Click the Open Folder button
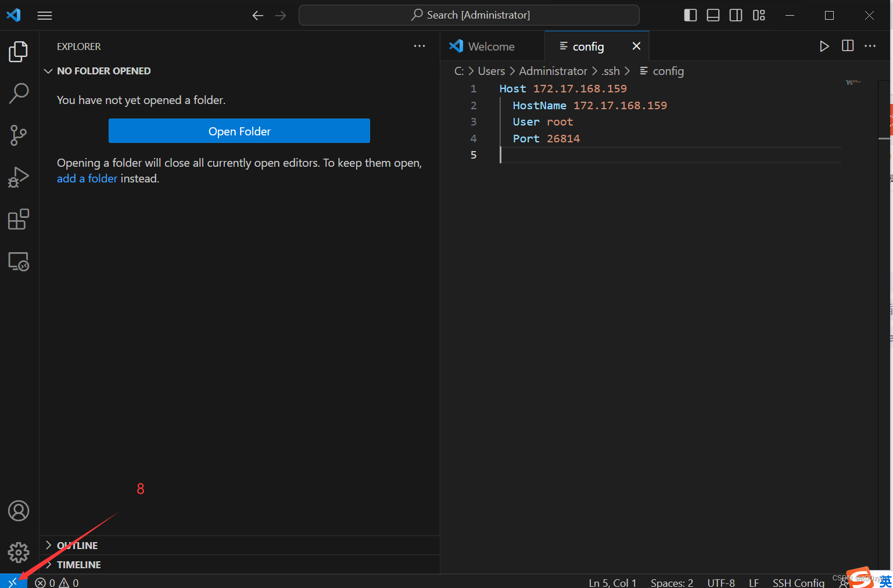Image resolution: width=893 pixels, height=588 pixels. tap(239, 131)
